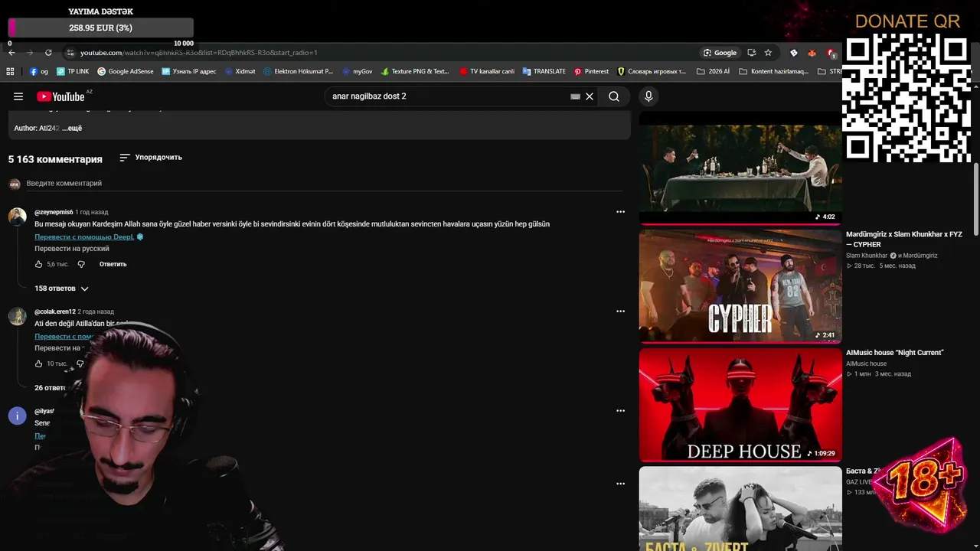Image resolution: width=980 pixels, height=551 pixels.
Task: Open options menu for @zeynepmis6 comment
Action: coord(620,212)
